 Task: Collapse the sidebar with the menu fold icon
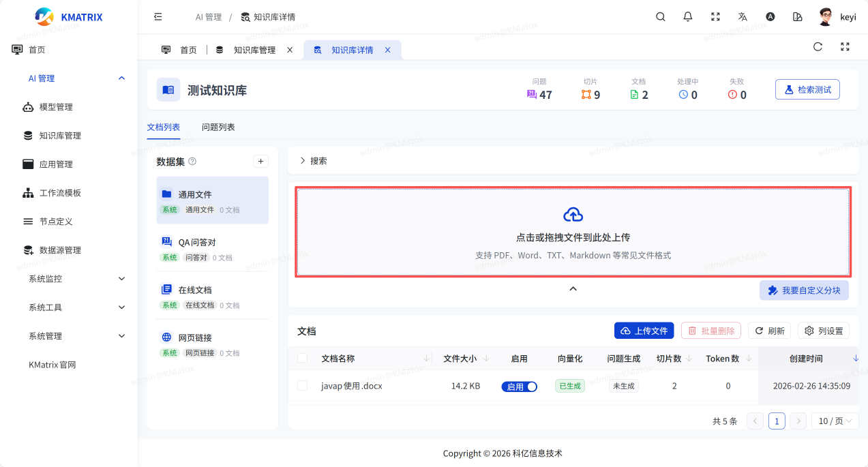(158, 17)
